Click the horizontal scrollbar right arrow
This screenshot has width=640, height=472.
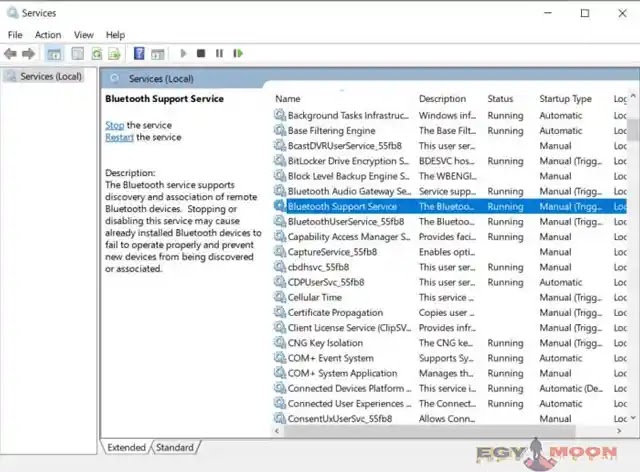(x=620, y=431)
